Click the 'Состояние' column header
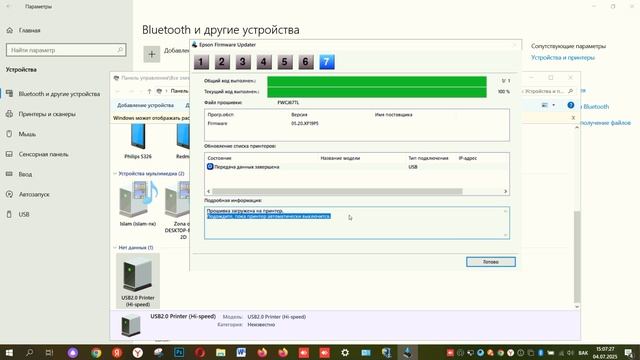The height and width of the screenshot is (360, 640). (220, 158)
